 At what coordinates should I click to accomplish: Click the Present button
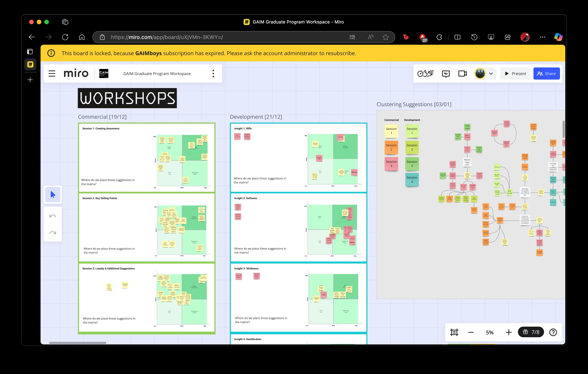click(x=515, y=73)
